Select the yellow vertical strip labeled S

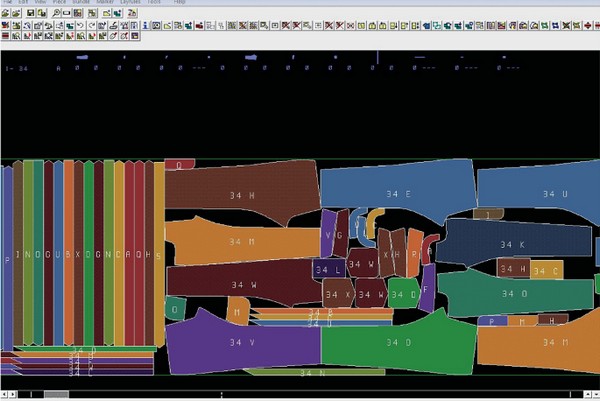159,254
